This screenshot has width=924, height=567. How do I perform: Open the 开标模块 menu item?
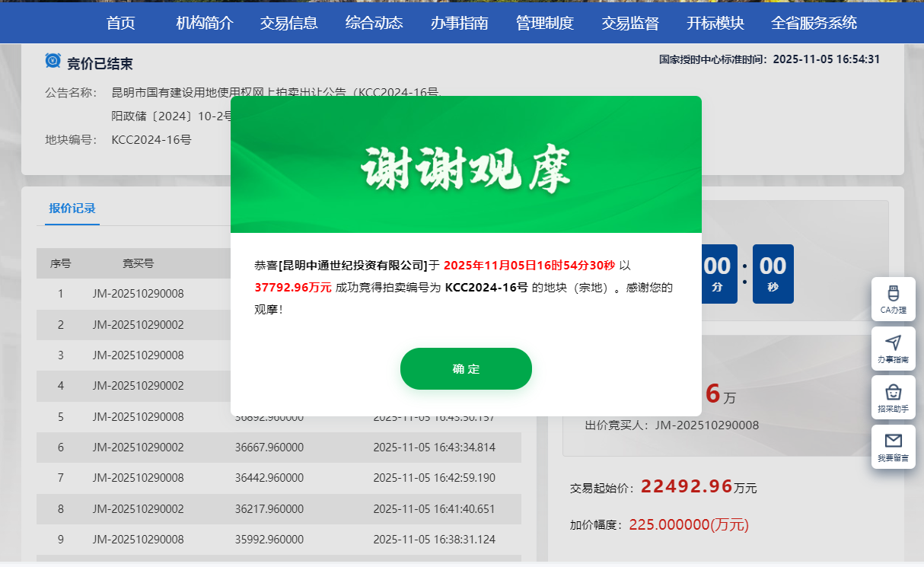[715, 23]
